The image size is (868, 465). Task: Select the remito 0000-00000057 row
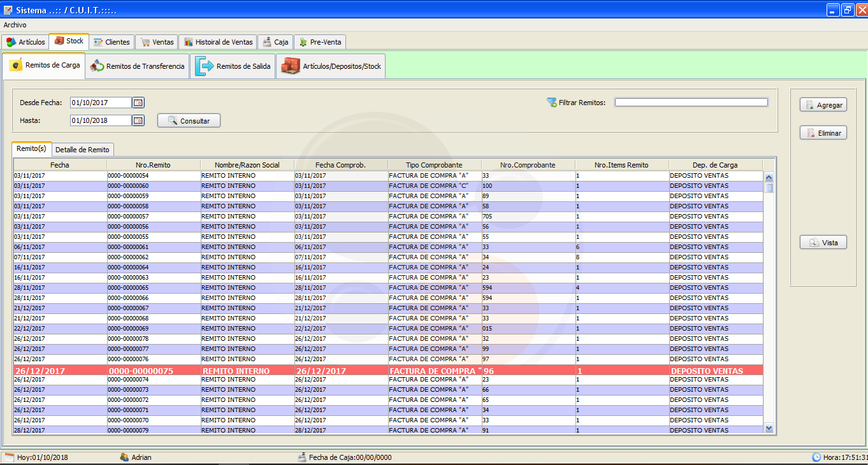point(388,217)
